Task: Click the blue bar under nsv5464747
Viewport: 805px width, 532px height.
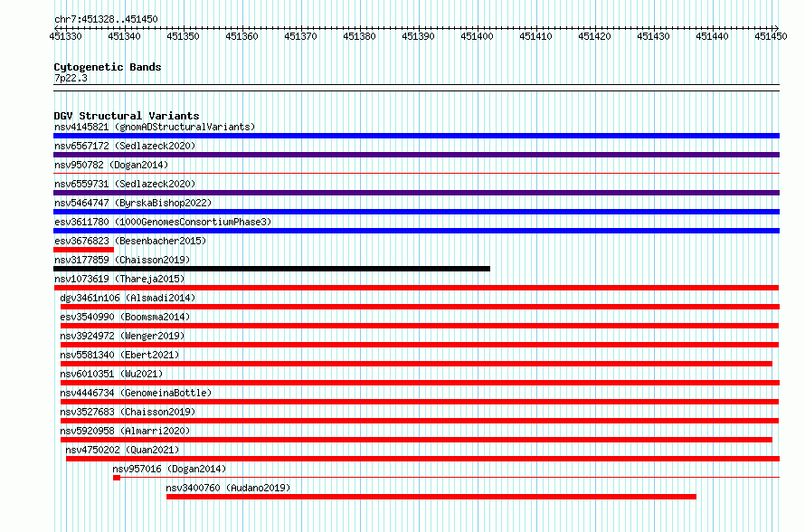Action: 416,212
